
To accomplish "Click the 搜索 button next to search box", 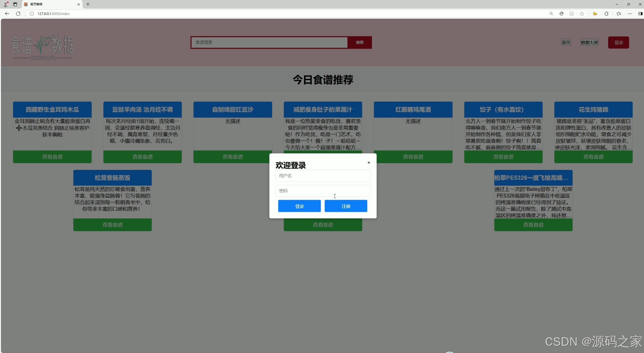I will click(360, 42).
